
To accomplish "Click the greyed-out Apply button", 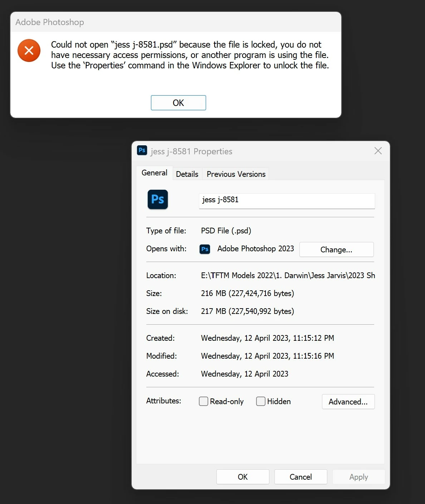I will [358, 477].
